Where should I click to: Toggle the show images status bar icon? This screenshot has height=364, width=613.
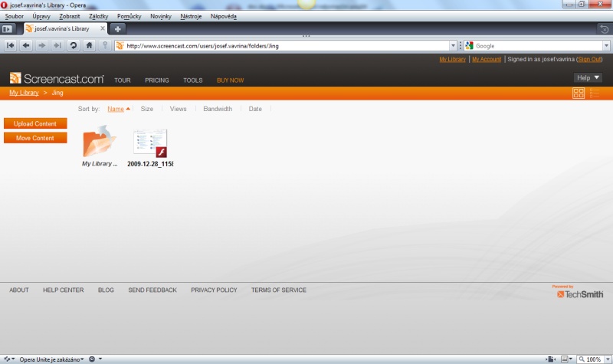(565, 359)
